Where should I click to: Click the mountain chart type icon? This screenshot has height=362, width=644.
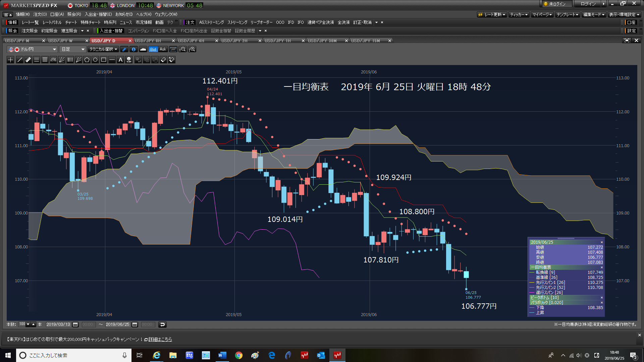143,49
